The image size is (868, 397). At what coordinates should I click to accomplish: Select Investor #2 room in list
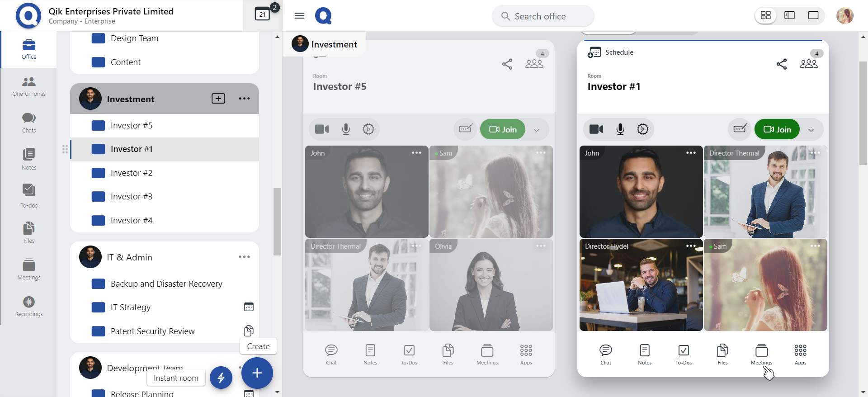click(132, 173)
